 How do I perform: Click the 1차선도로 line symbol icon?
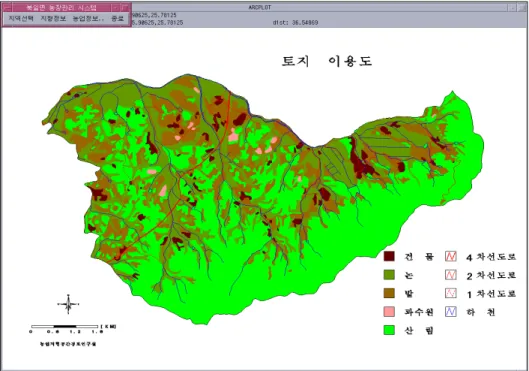(451, 293)
